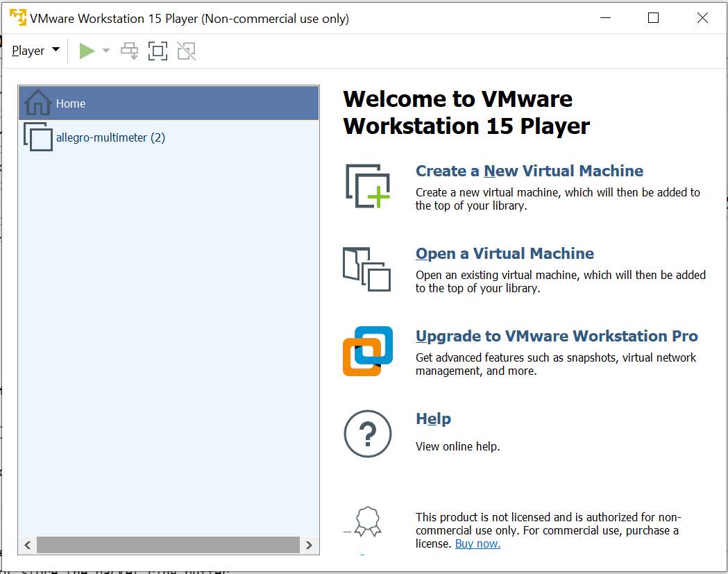This screenshot has width=728, height=574.
Task: Select Home in the library list
Action: 169,103
